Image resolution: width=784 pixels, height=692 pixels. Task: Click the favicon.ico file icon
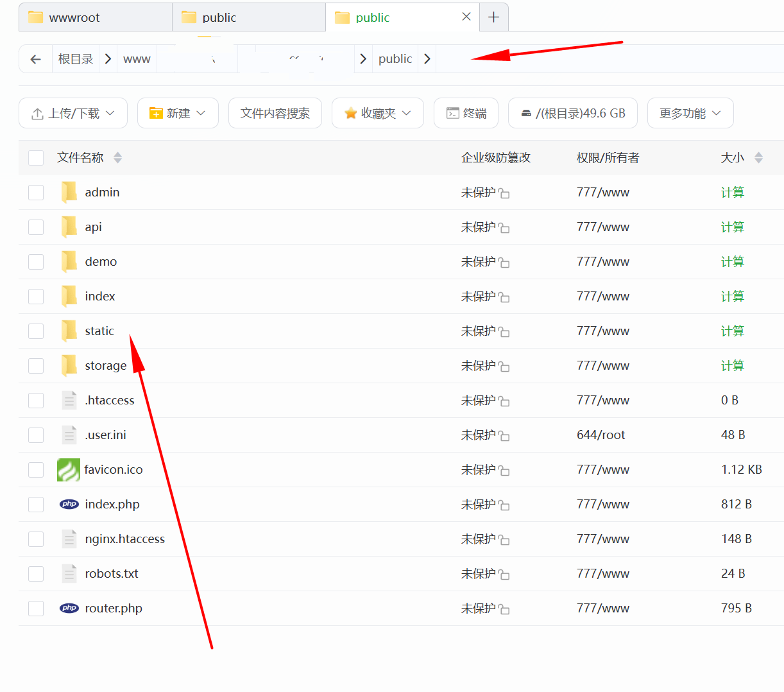(x=69, y=470)
